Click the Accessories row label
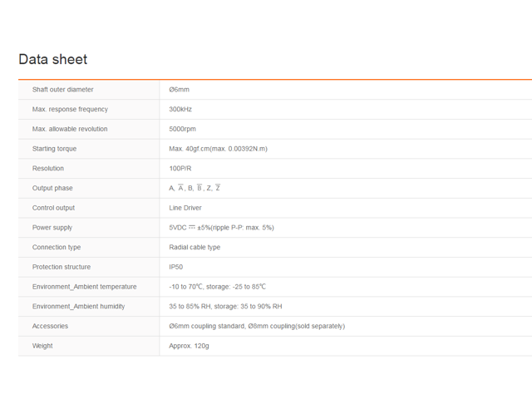 tap(50, 326)
